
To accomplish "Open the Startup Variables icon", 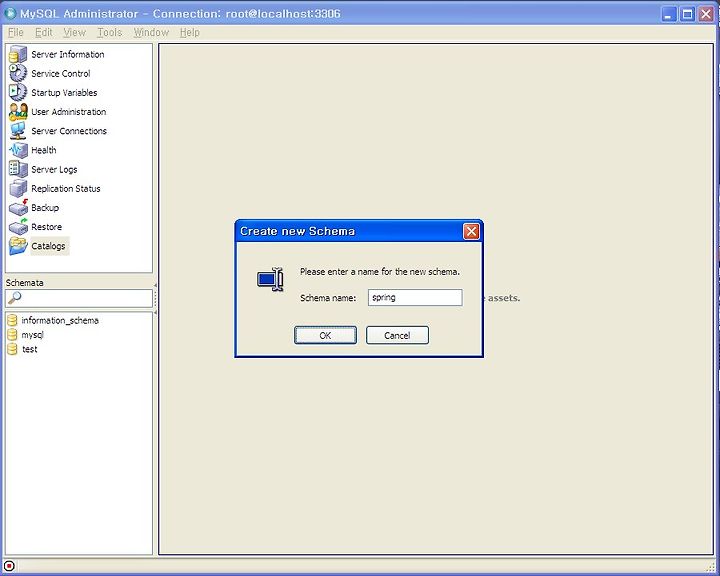I will coord(18,92).
